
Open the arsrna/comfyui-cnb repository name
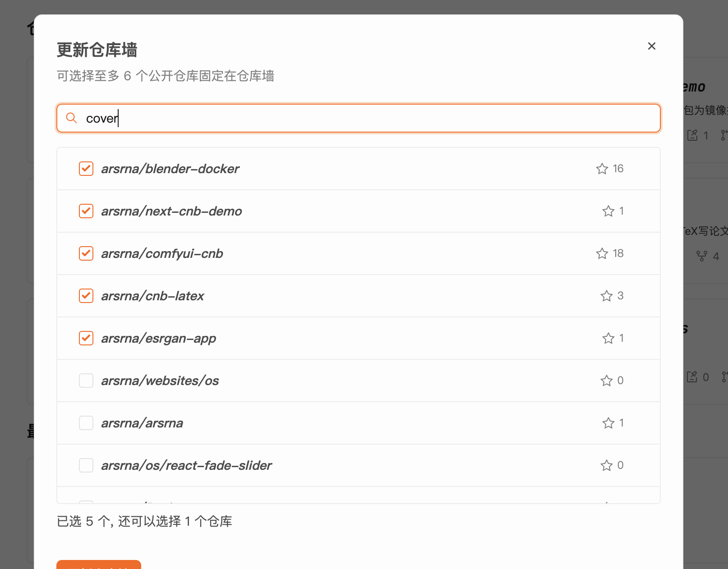click(162, 253)
